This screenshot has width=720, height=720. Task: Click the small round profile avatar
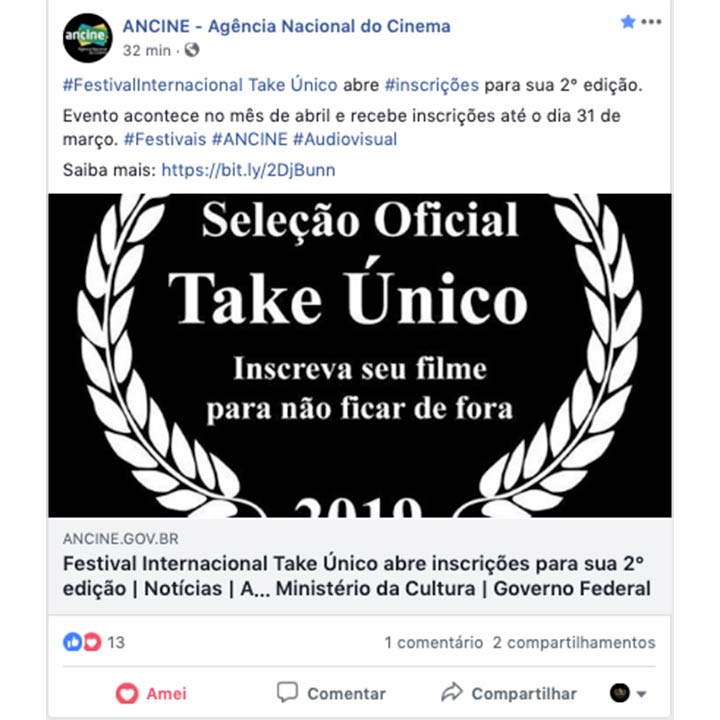click(619, 693)
